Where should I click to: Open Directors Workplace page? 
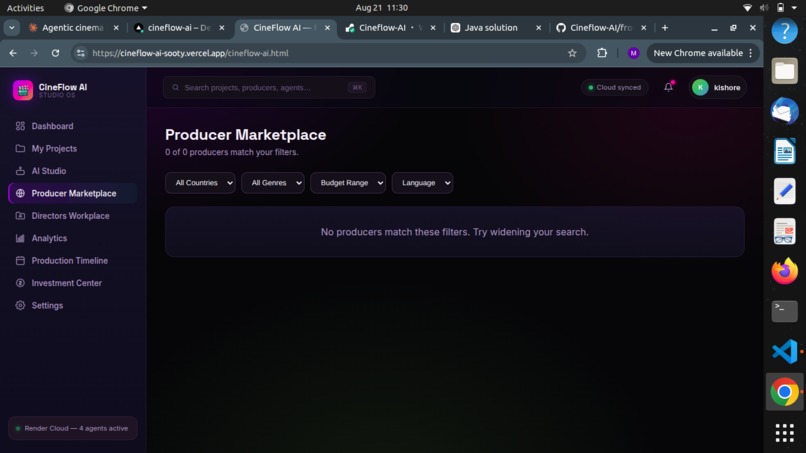72,216
